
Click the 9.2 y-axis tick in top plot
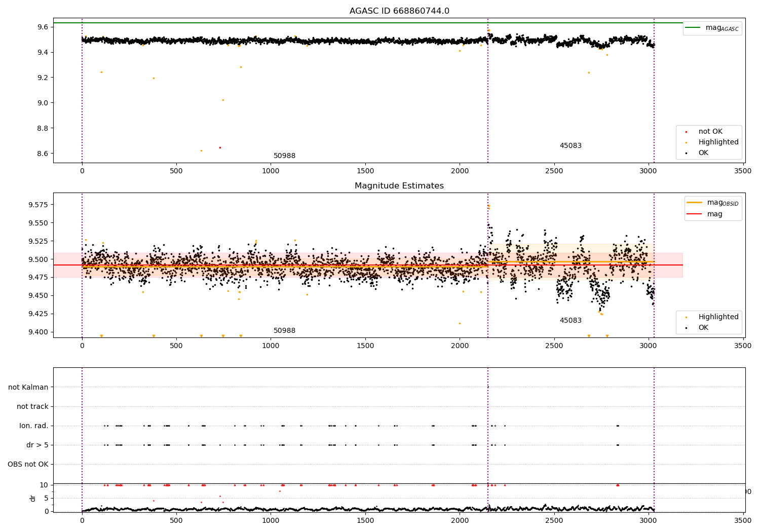pos(43,78)
